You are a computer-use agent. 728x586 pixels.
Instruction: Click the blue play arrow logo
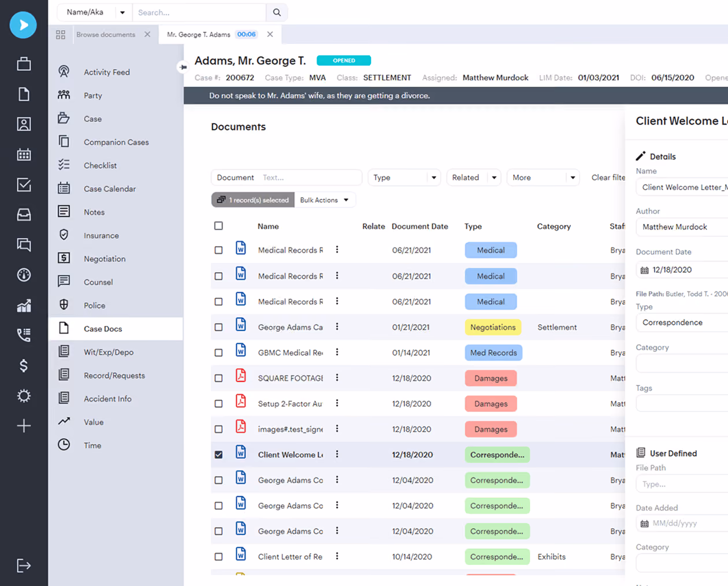23,25
